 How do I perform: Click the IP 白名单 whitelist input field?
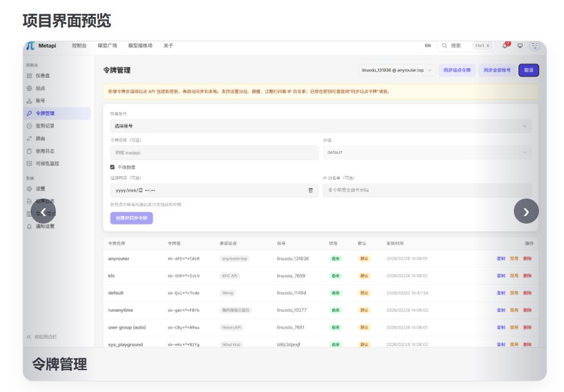coord(427,190)
